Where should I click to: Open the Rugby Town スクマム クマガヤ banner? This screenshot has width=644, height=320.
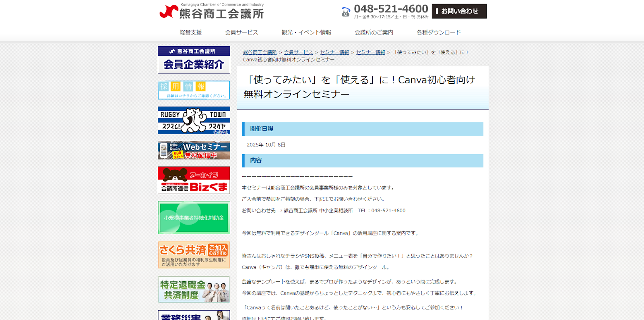click(x=194, y=120)
